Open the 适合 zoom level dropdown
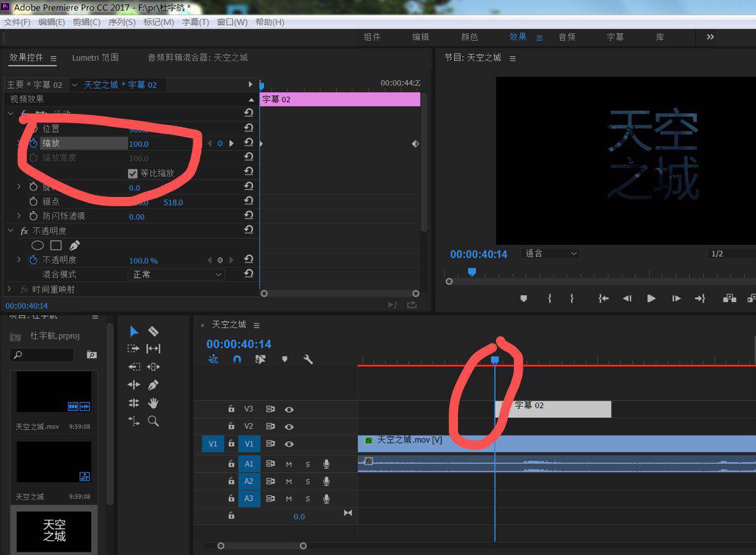The height and width of the screenshot is (555, 756). tap(550, 254)
